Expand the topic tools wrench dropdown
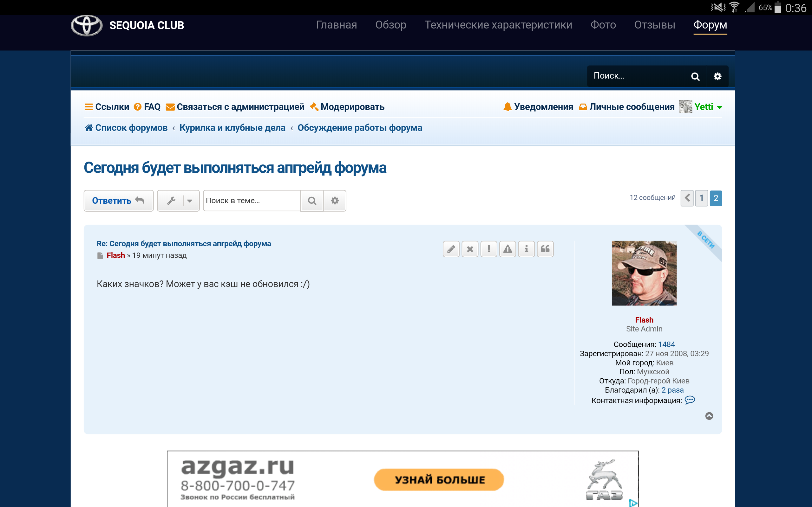Image resolution: width=812 pixels, height=507 pixels. pyautogui.click(x=178, y=201)
